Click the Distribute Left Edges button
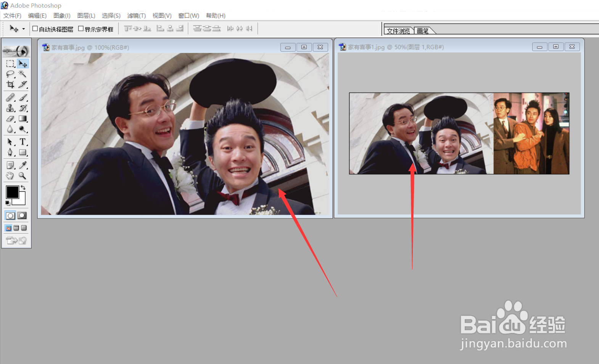Image resolution: width=599 pixels, height=364 pixels. click(x=230, y=29)
